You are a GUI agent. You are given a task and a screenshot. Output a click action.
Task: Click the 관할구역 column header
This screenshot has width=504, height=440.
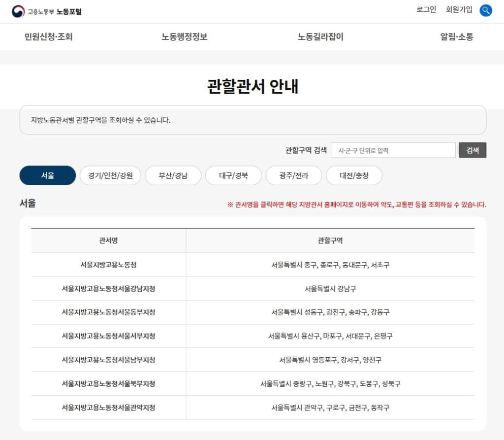coord(330,240)
